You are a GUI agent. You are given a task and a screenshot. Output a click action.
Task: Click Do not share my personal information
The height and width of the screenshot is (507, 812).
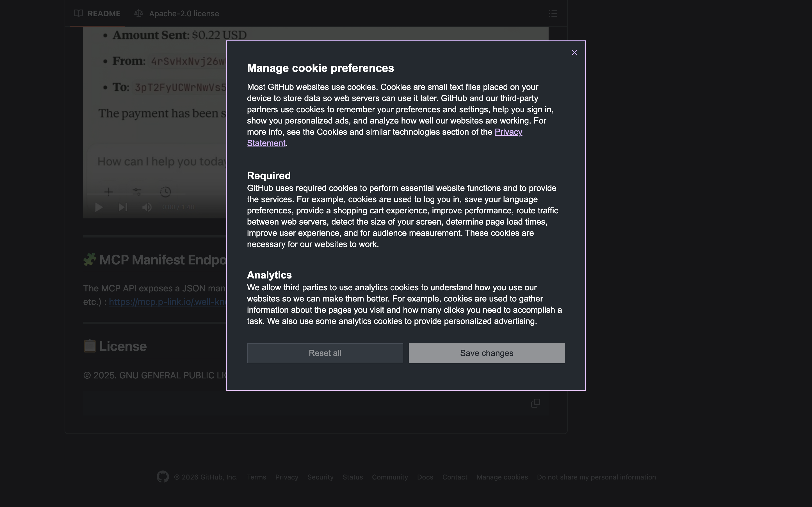pos(596,477)
